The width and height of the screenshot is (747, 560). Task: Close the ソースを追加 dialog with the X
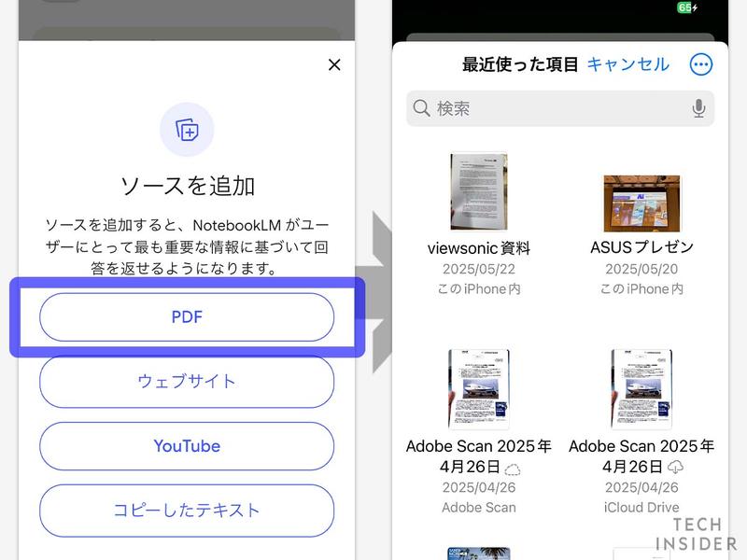click(334, 65)
